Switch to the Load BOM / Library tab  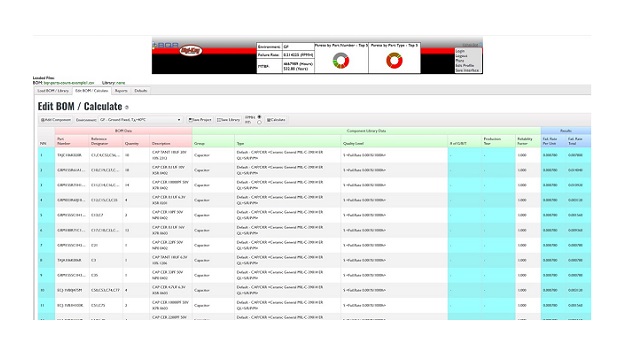[x=53, y=91]
